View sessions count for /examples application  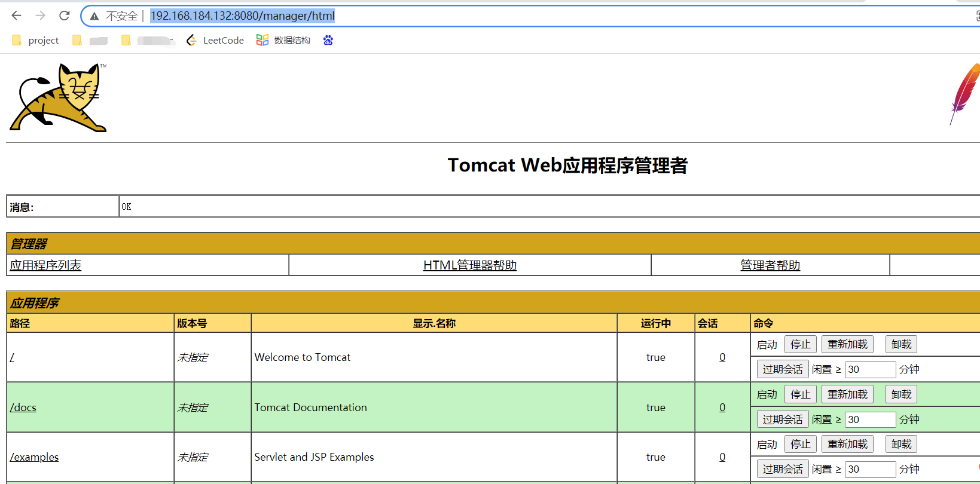coord(722,457)
